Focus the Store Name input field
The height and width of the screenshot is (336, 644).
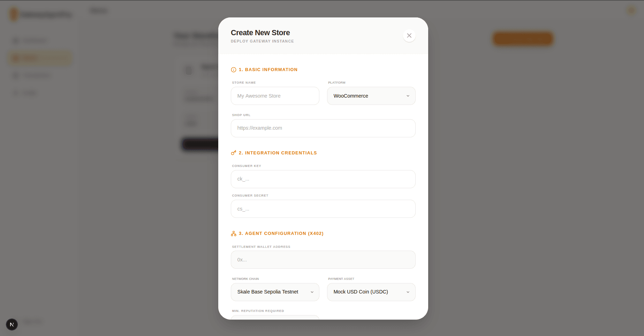(x=274, y=96)
